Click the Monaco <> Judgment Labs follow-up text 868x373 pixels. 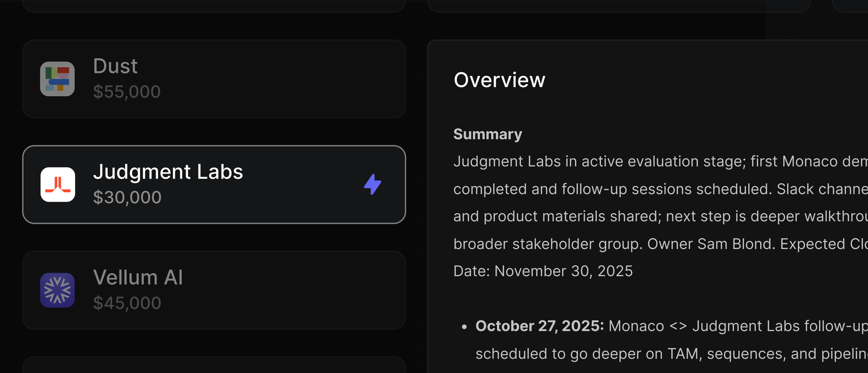click(x=738, y=326)
